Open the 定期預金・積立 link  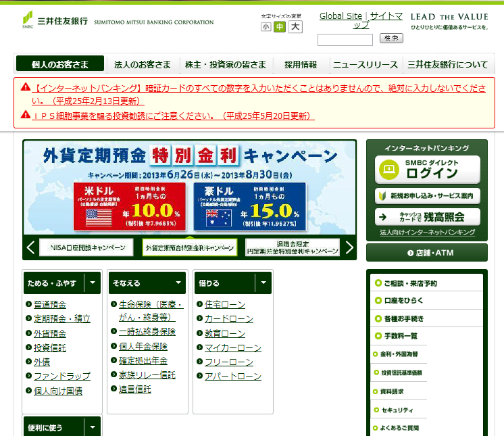[62, 318]
